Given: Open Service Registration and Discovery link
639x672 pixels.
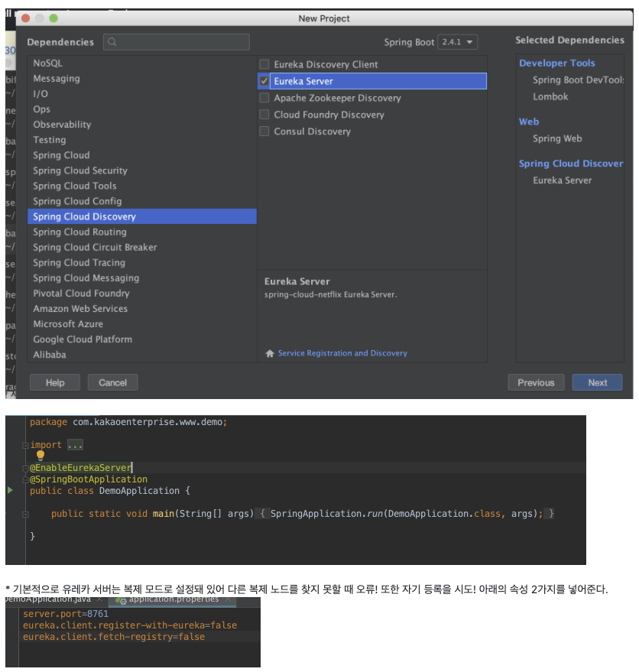Looking at the screenshot, I should [342, 353].
